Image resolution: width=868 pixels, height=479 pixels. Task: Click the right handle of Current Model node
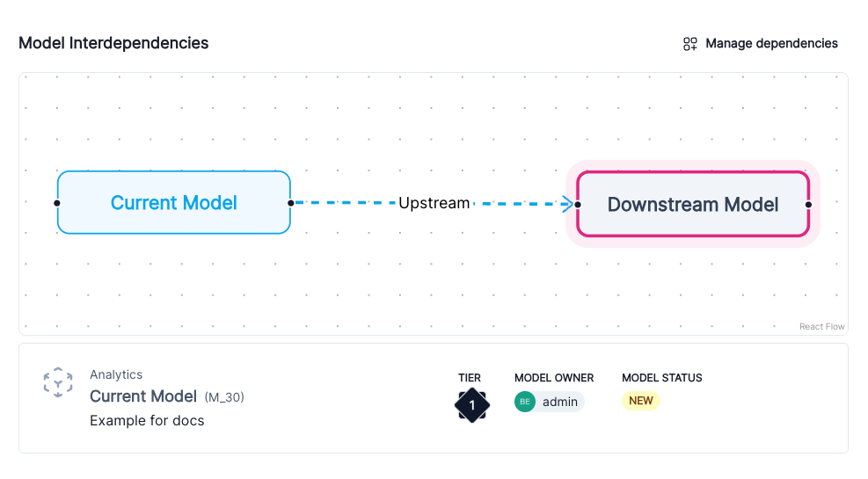pos(290,203)
